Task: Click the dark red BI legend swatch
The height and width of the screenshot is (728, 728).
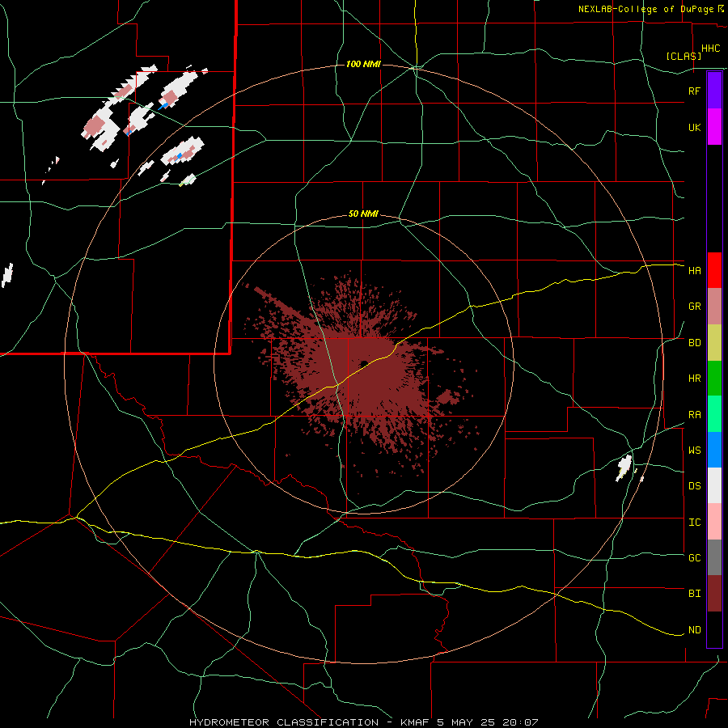Action: tap(714, 594)
